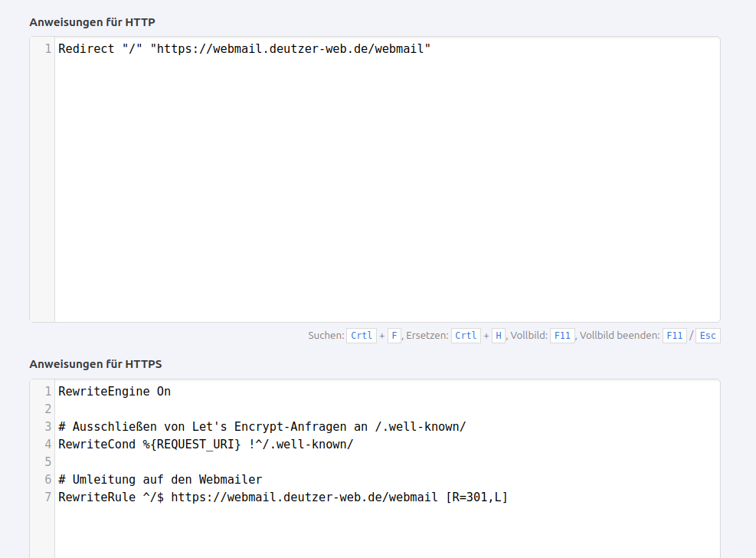The width and height of the screenshot is (756, 558).
Task: Place cursor on empty line 2 of HTTPS editor
Action: (230, 409)
